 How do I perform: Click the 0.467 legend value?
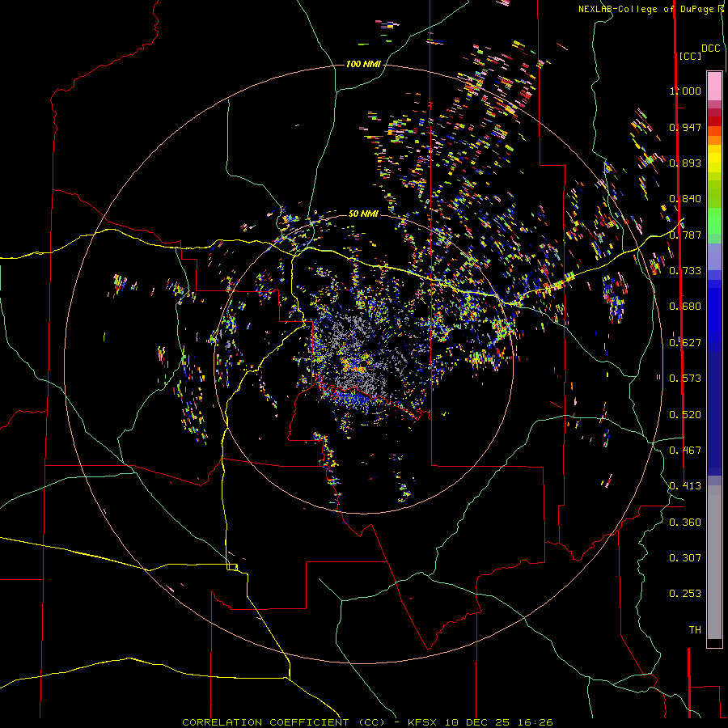point(685,451)
